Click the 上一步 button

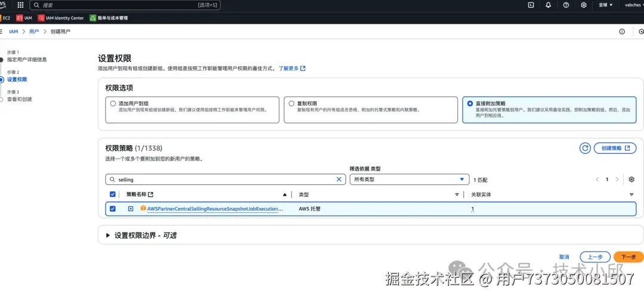595,256
